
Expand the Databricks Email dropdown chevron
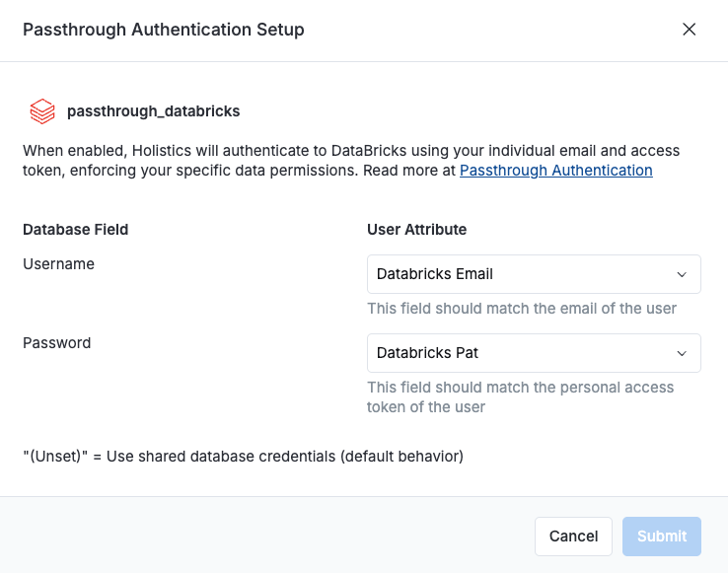[x=681, y=274]
